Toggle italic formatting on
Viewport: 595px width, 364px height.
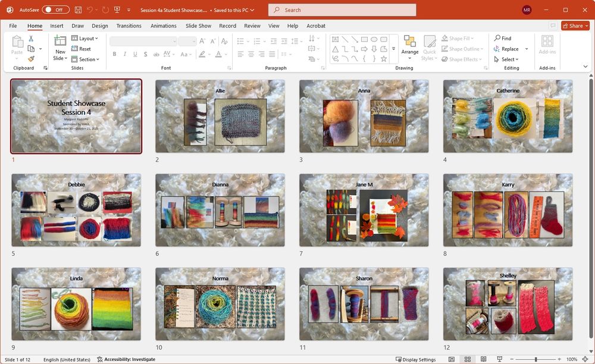(x=124, y=54)
